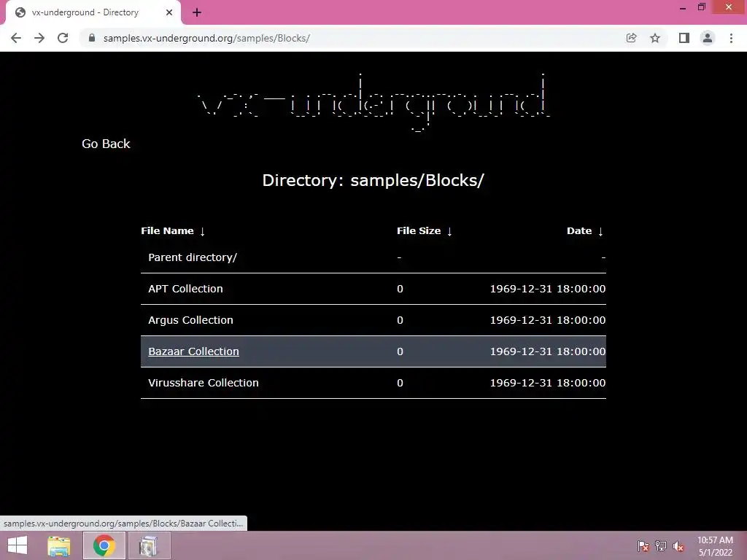Viewport: 747px width, 560px height.
Task: Open the Chrome profile menu
Action: click(708, 38)
